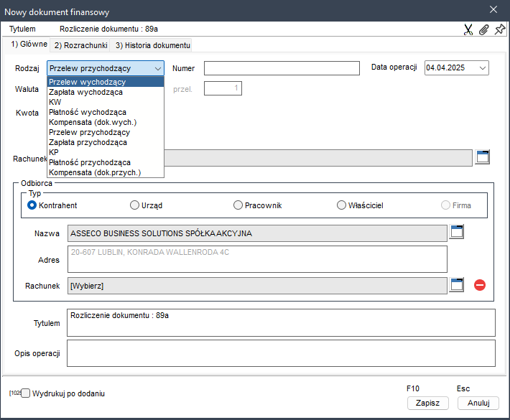Viewport: 510px width, 420px height.
Task: Open bank account picker next to the top Rachunek field
Action: click(x=483, y=157)
